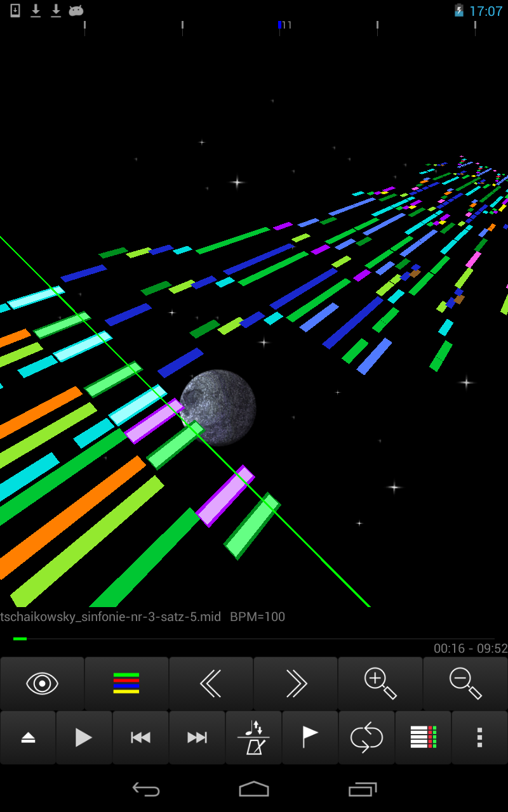Start playback with the play button
The image size is (508, 812).
[x=84, y=737]
